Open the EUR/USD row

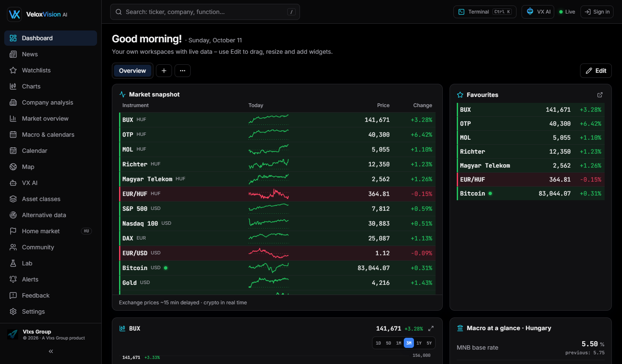pos(277,253)
